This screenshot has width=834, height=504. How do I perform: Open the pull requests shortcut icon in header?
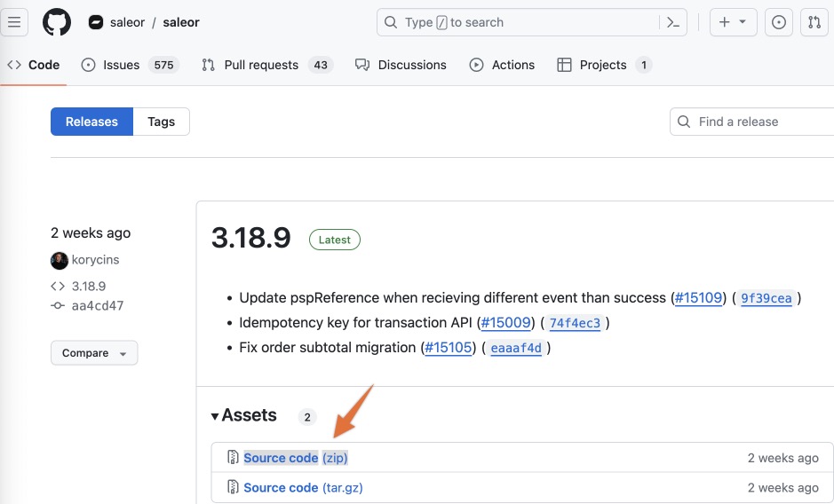pos(814,22)
